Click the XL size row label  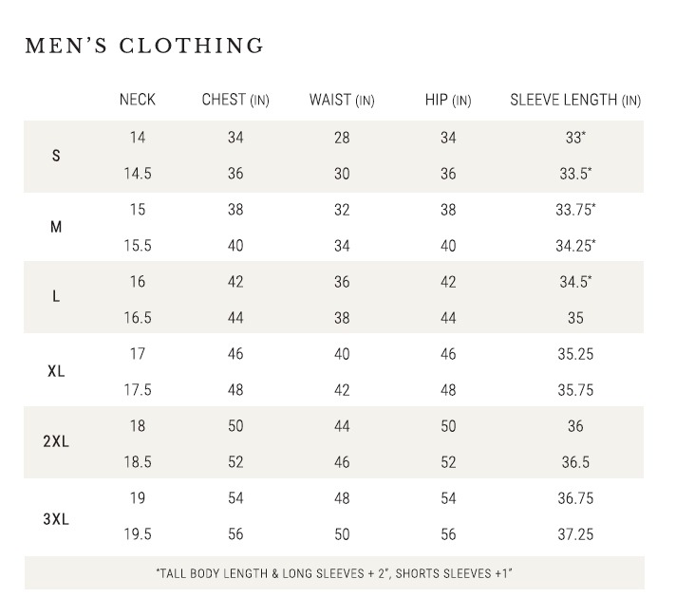56,371
